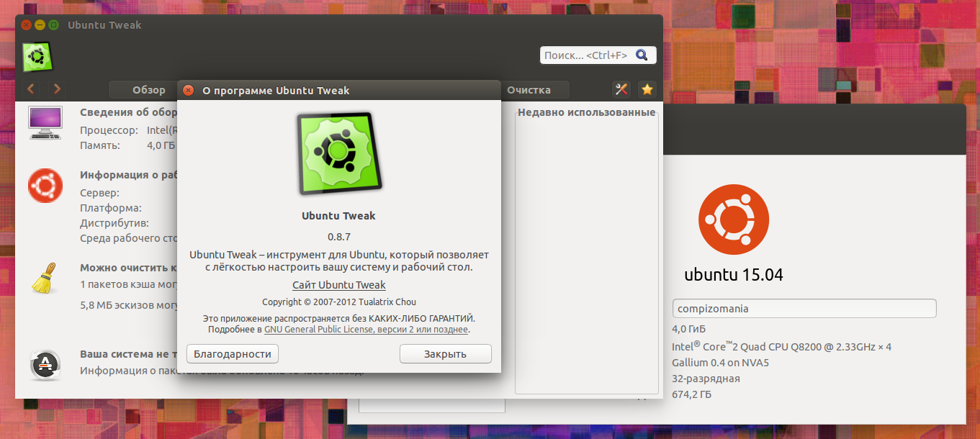
Task: Go back with the left arrow button
Action: [x=31, y=89]
